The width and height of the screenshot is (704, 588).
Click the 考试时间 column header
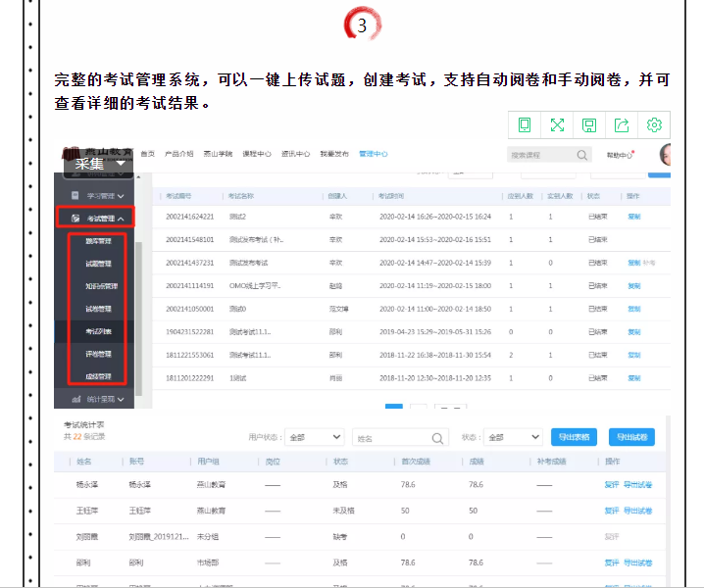click(x=390, y=196)
